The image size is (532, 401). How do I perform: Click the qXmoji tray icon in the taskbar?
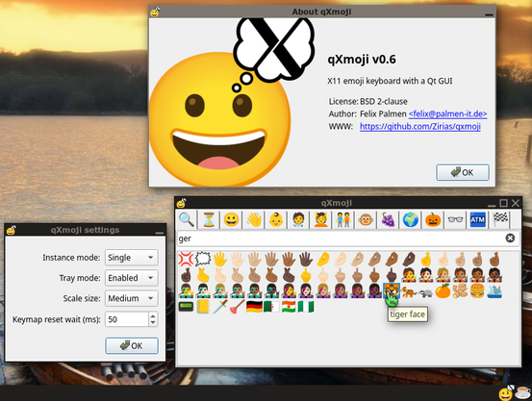(x=505, y=393)
